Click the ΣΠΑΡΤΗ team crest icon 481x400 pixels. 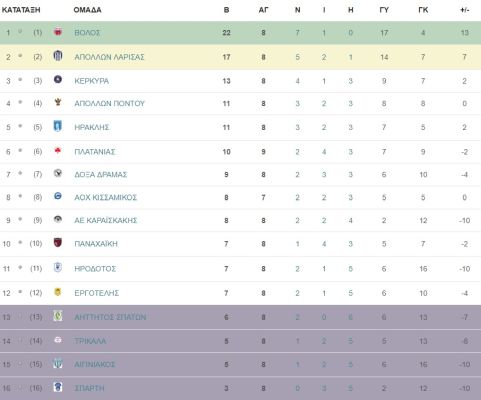point(58,387)
